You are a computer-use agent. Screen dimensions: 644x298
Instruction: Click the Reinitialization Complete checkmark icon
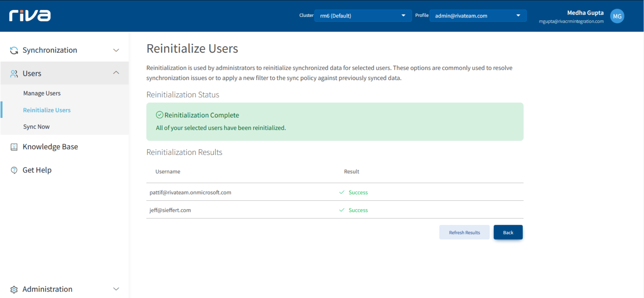pos(160,115)
